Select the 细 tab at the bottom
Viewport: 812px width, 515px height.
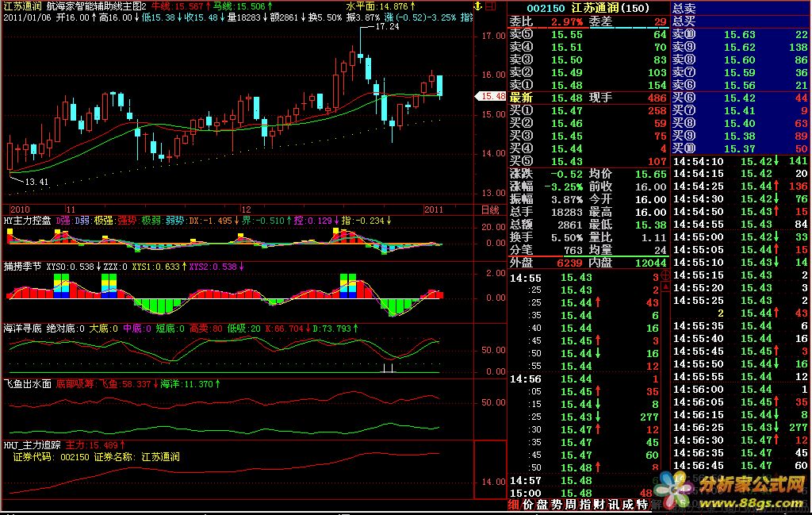pos(514,504)
